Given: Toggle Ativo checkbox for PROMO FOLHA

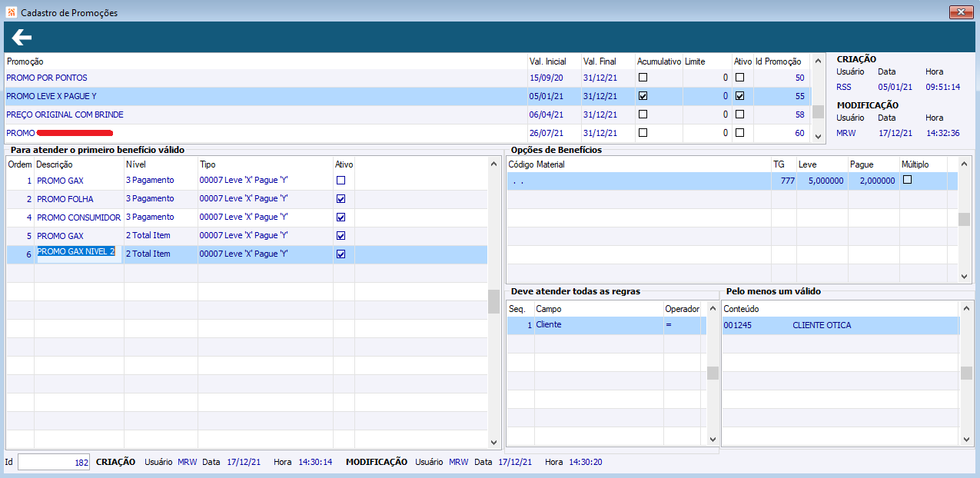Looking at the screenshot, I should 341,198.
